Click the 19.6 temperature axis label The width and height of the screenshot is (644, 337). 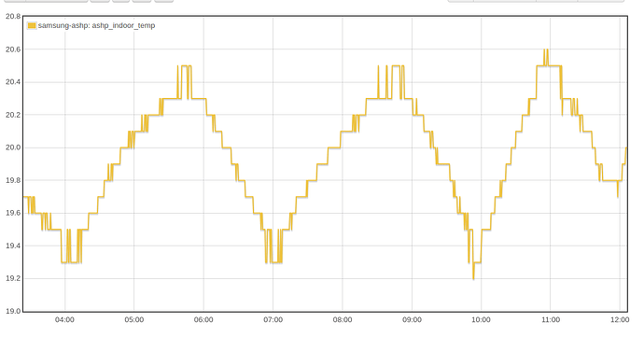pos(13,213)
